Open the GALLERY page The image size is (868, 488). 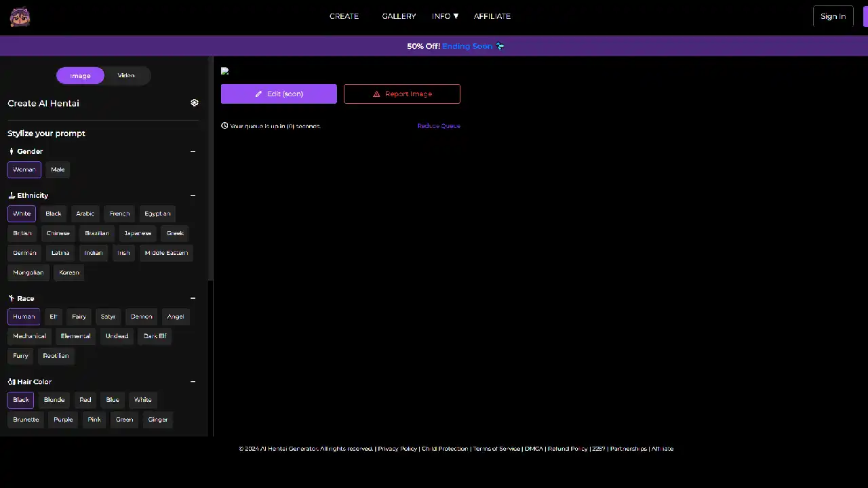[x=399, y=16]
